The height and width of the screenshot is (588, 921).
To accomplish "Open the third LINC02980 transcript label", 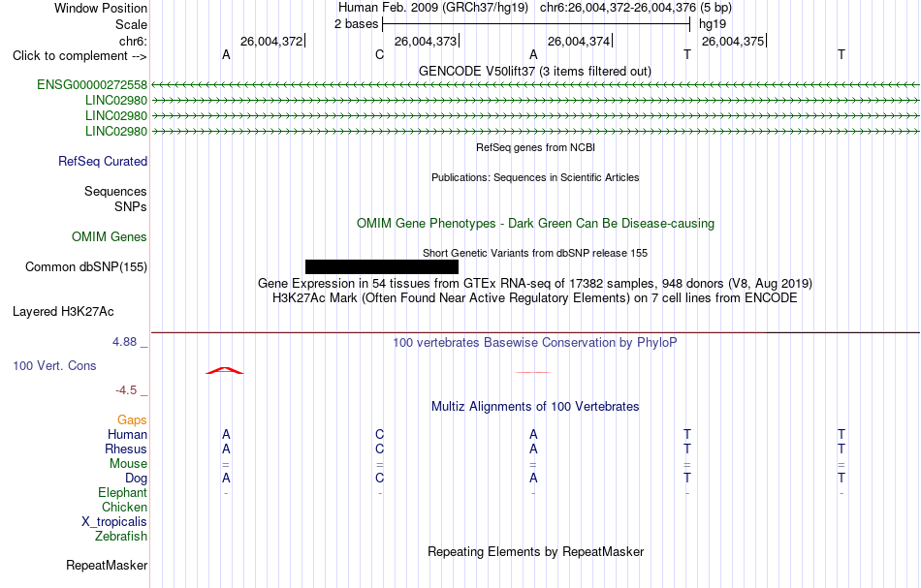I will 115,131.
